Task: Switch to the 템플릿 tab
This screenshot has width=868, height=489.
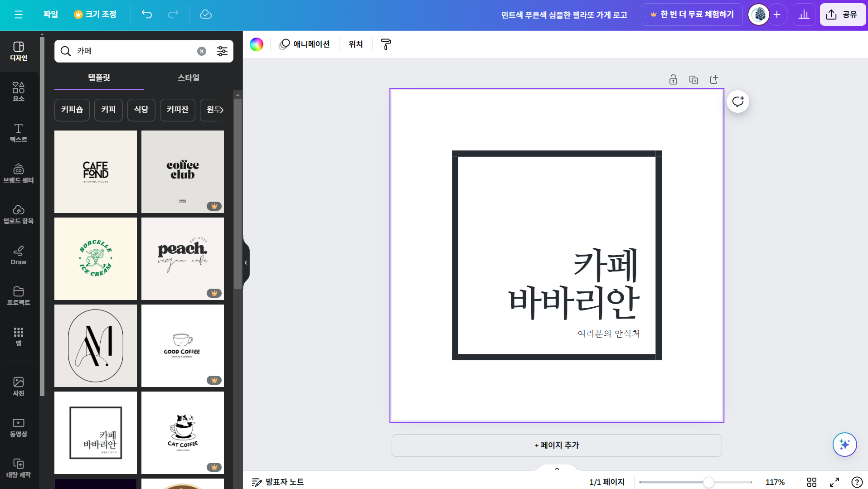Action: [99, 77]
